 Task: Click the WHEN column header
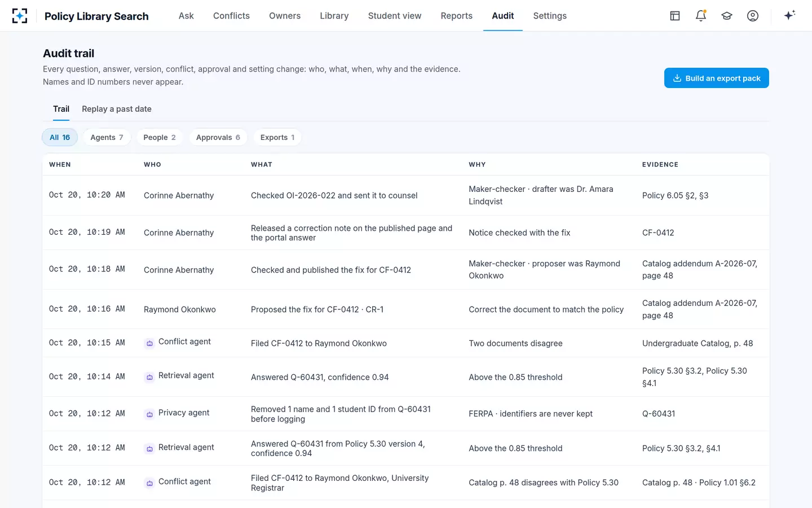click(60, 164)
